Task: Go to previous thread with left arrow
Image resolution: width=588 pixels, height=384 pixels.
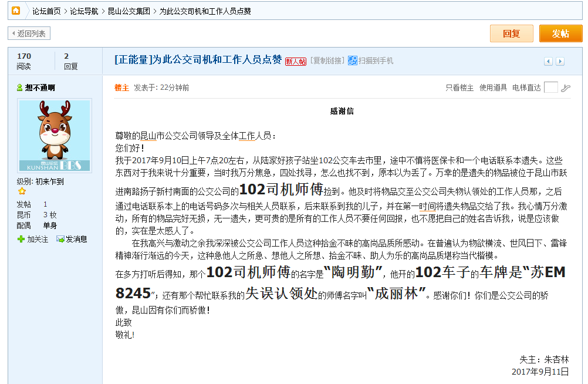Action: coord(548,62)
